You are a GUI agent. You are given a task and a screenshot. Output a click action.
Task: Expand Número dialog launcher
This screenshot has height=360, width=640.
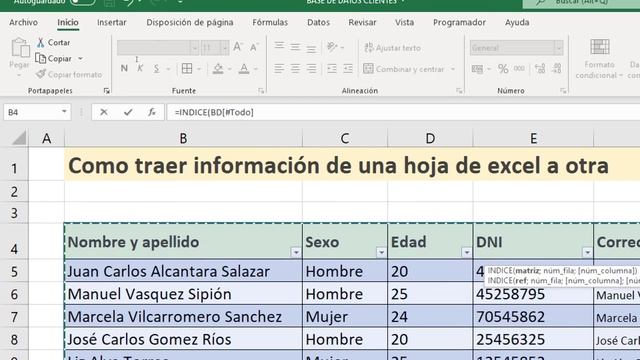click(563, 91)
